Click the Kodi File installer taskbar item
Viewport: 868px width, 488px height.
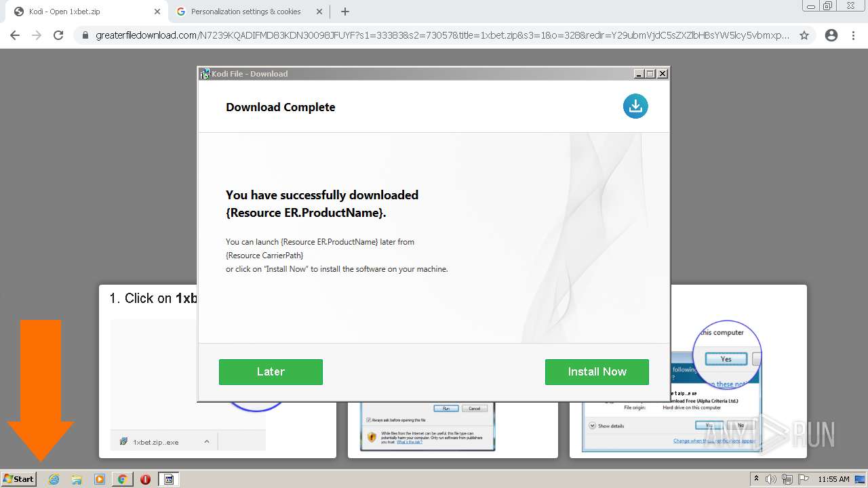pyautogui.click(x=169, y=479)
